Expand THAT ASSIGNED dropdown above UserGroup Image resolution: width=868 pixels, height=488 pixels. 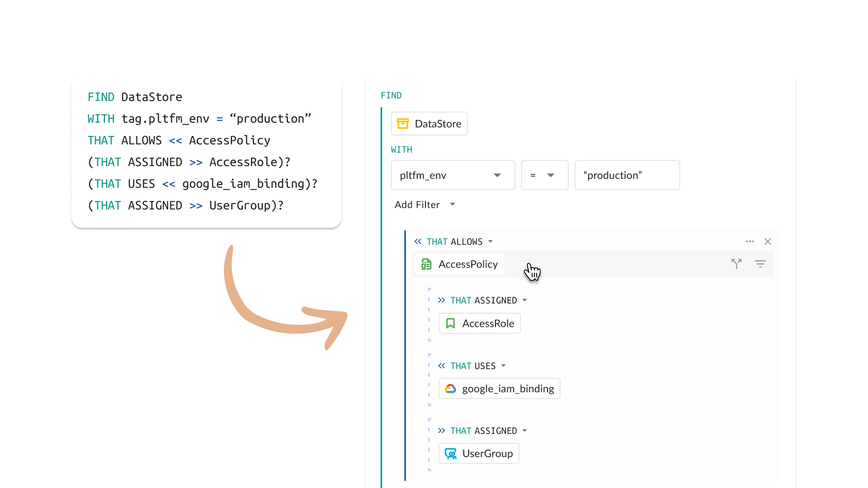click(x=524, y=431)
